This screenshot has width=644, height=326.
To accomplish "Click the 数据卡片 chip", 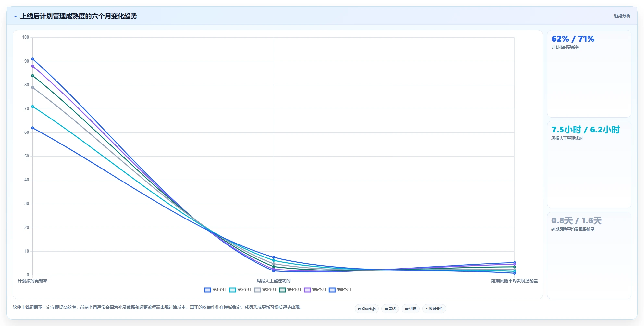I will (x=434, y=309).
